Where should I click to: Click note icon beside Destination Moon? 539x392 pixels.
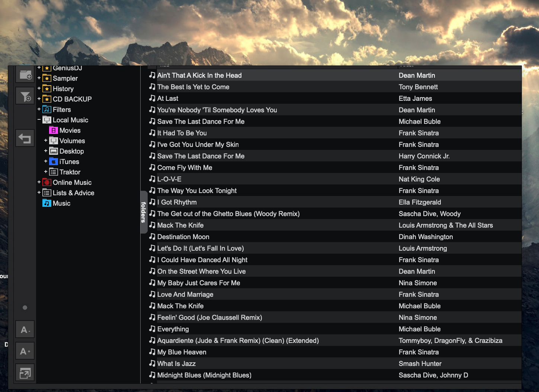[152, 237]
